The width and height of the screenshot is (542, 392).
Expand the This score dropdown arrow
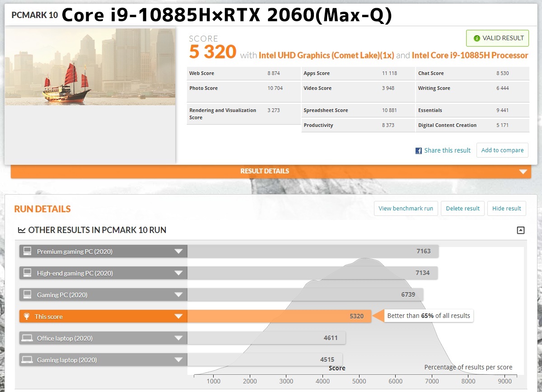pos(178,317)
